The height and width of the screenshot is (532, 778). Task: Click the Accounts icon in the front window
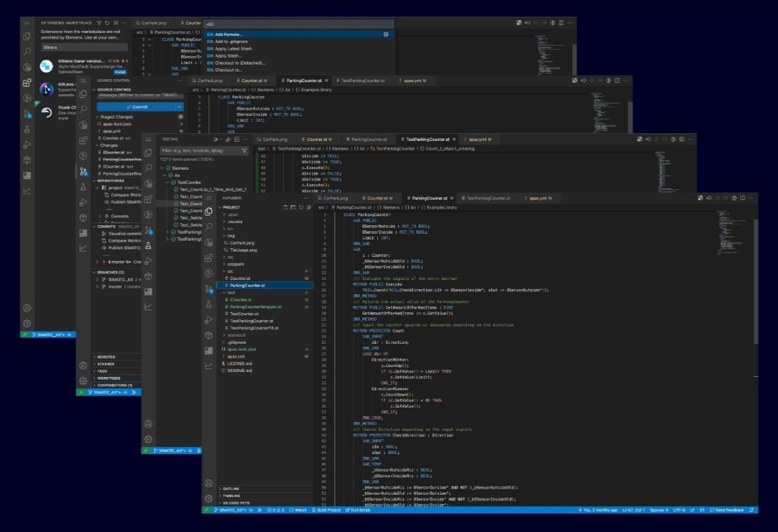click(x=208, y=483)
